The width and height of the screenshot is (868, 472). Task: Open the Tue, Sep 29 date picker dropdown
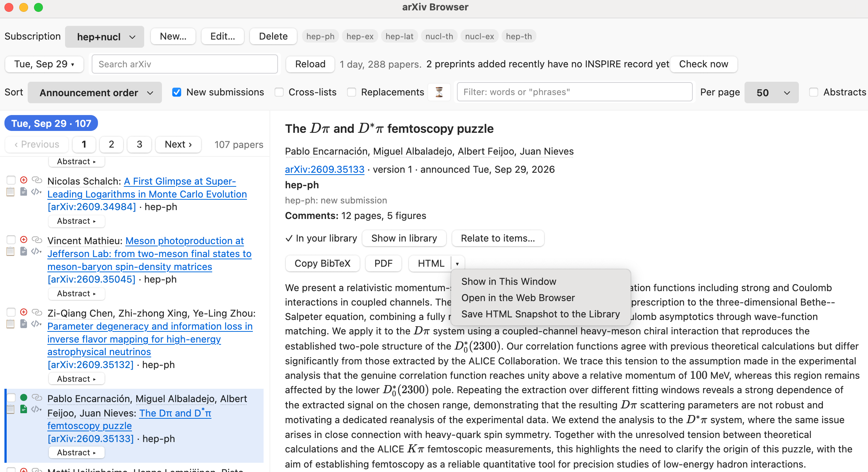[44, 64]
